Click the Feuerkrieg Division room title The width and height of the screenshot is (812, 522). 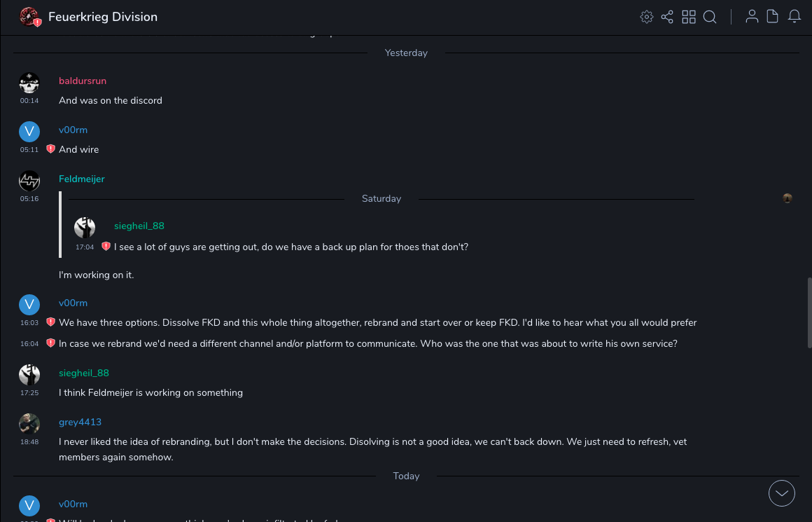coord(103,17)
